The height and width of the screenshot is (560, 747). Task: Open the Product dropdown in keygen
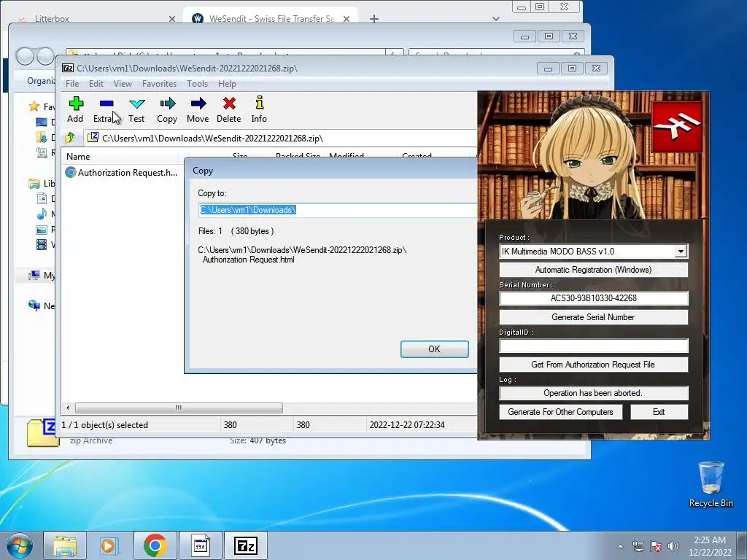point(681,252)
